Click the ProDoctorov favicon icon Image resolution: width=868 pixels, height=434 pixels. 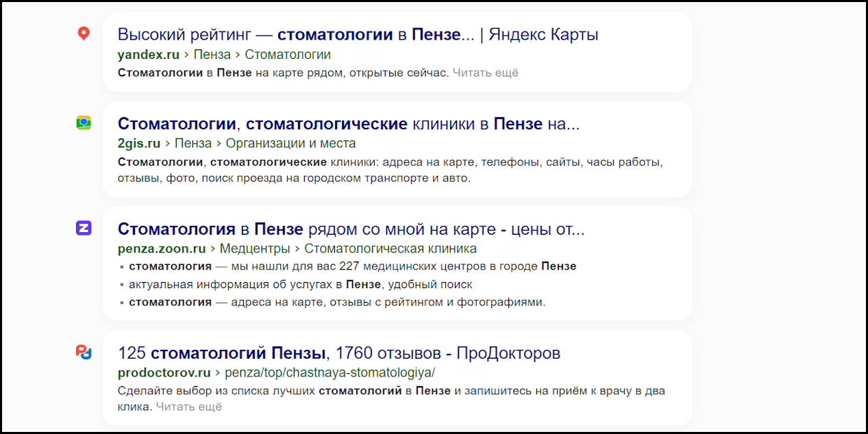tap(84, 353)
